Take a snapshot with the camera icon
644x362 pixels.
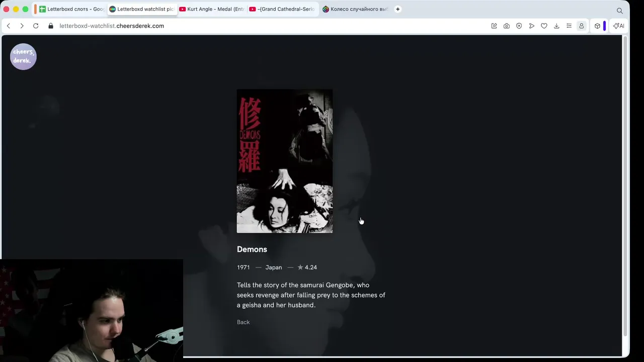(x=507, y=26)
